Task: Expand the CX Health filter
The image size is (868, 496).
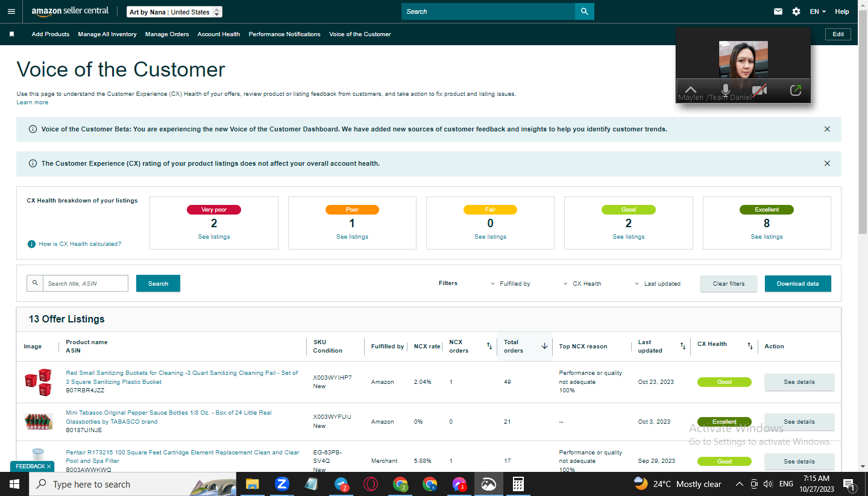Action: tap(582, 284)
